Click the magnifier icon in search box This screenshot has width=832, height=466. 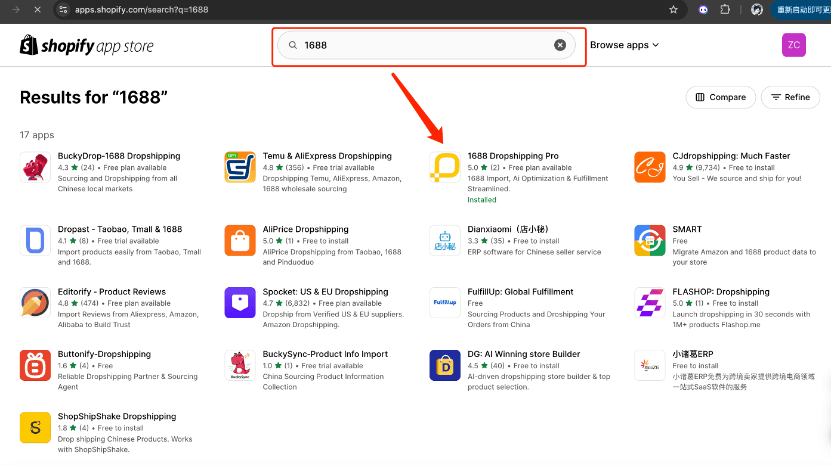tap(292, 45)
